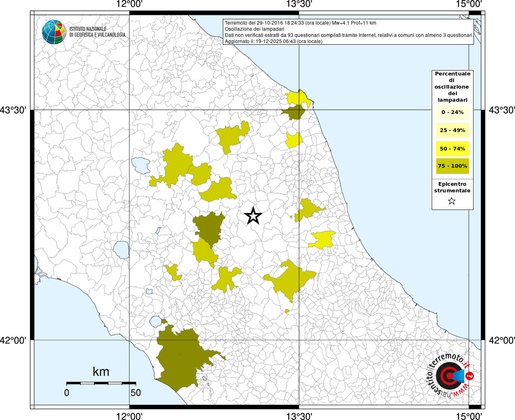
Task: Click the INGV globe logo
Action: tap(54, 32)
